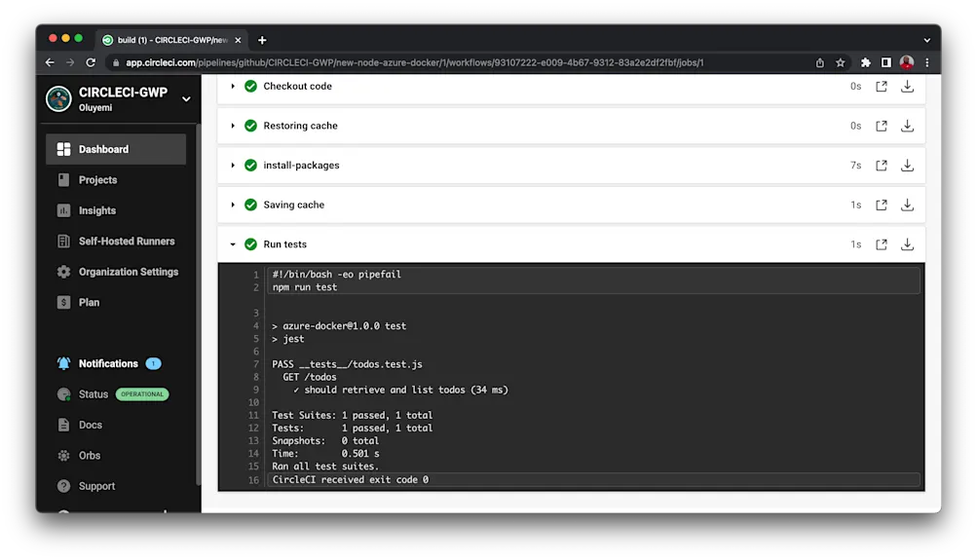Click the Insights chart icon

pyautogui.click(x=63, y=210)
